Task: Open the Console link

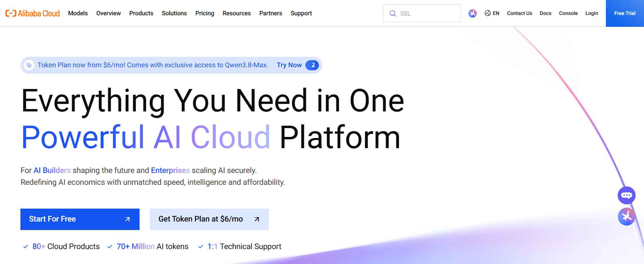Action: click(x=568, y=13)
